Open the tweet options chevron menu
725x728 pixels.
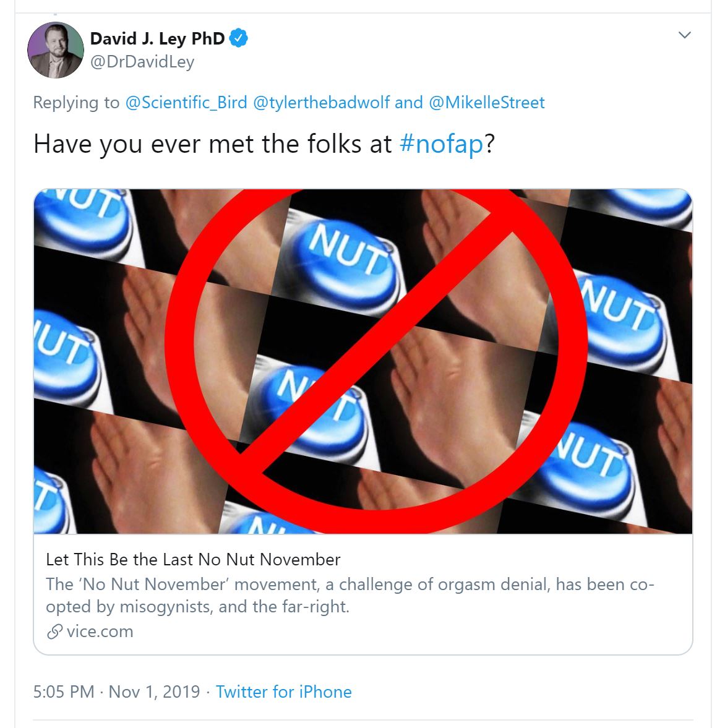(x=684, y=35)
